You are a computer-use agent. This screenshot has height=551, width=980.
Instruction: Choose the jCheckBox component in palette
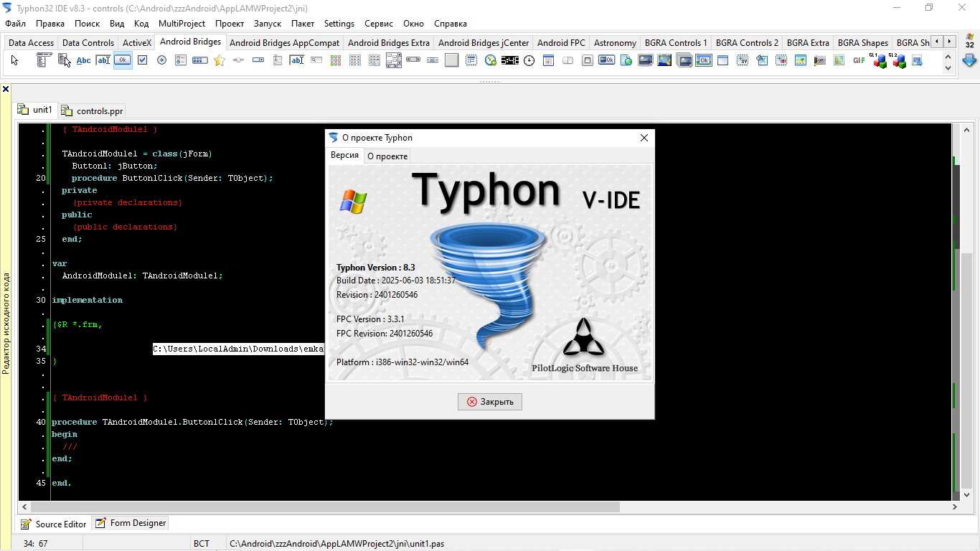tap(142, 60)
